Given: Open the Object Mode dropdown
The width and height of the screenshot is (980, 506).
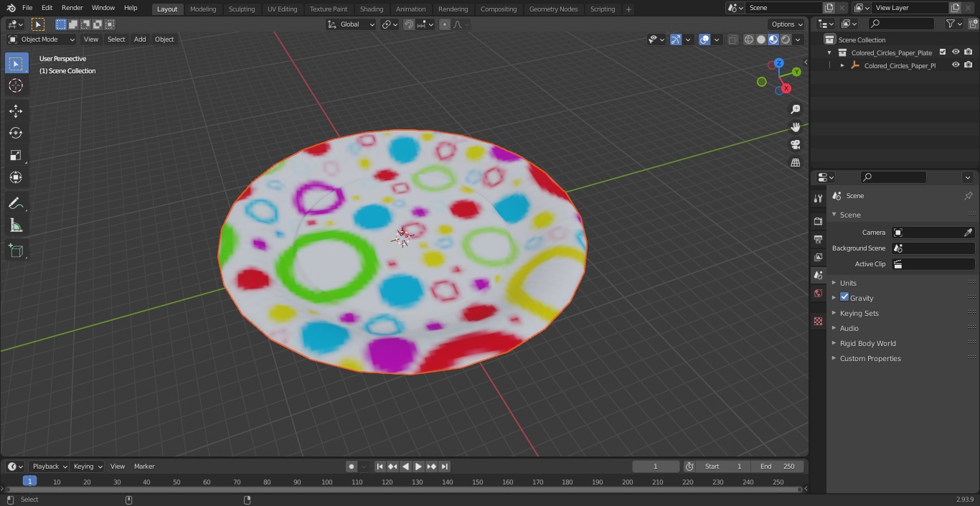Looking at the screenshot, I should [42, 39].
